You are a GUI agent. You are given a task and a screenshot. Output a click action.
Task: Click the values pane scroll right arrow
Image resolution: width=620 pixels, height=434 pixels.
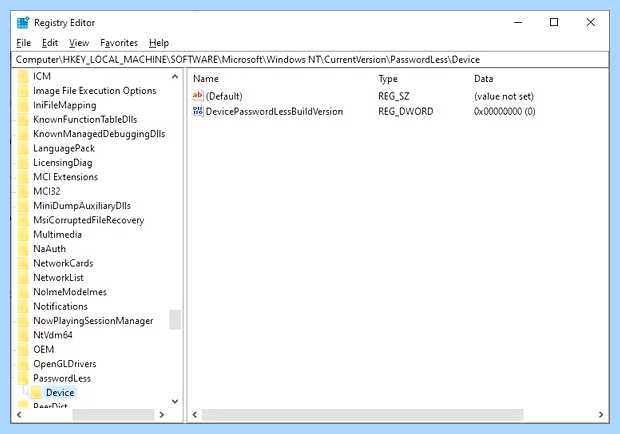[601, 415]
